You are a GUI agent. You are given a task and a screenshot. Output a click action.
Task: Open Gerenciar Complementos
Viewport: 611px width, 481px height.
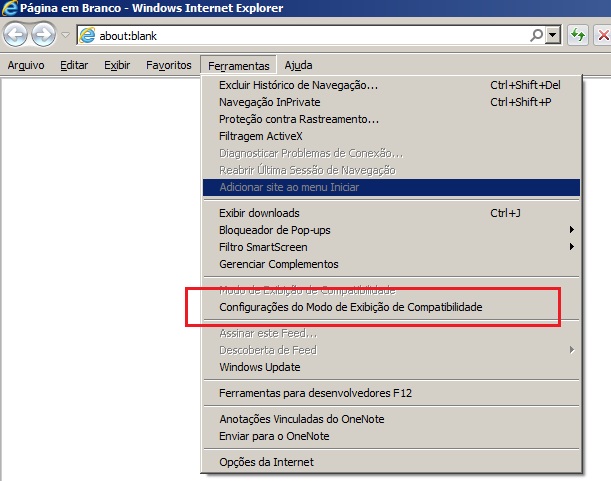[x=391, y=264]
